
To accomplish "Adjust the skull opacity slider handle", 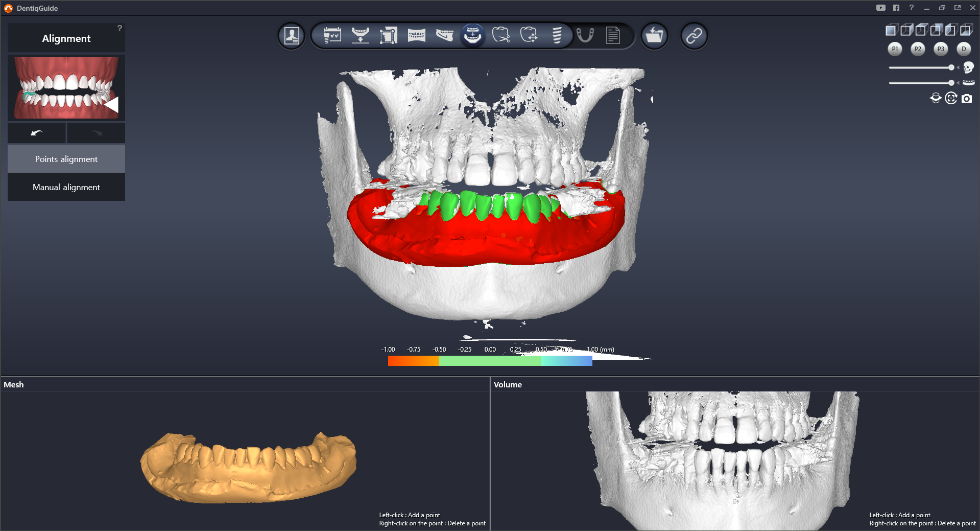I will tap(951, 67).
